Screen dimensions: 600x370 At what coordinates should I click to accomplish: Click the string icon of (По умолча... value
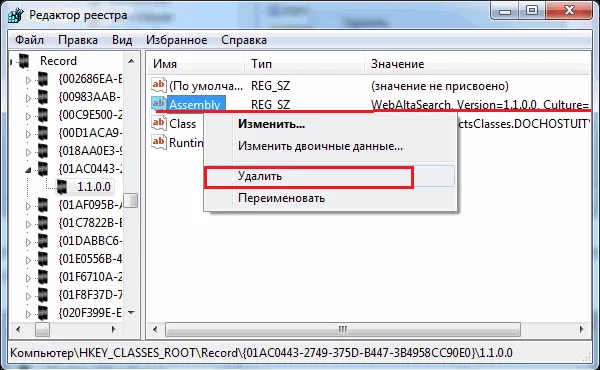pos(159,85)
